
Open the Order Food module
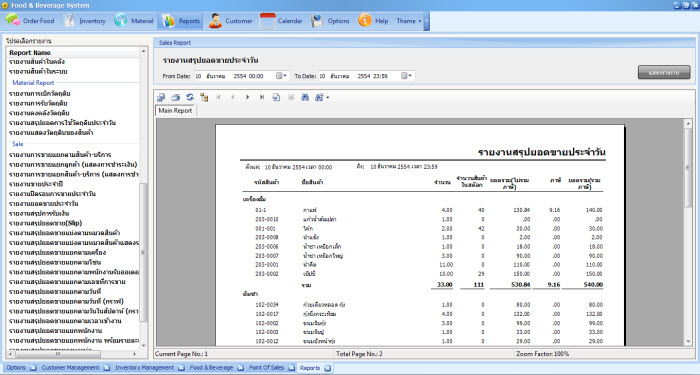30,21
